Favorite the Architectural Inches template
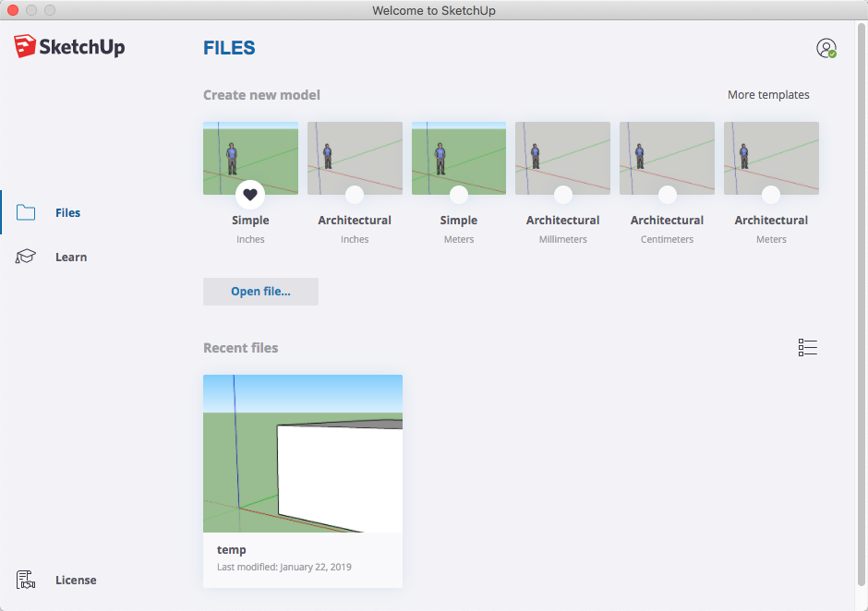The height and width of the screenshot is (611, 868). pos(355,194)
